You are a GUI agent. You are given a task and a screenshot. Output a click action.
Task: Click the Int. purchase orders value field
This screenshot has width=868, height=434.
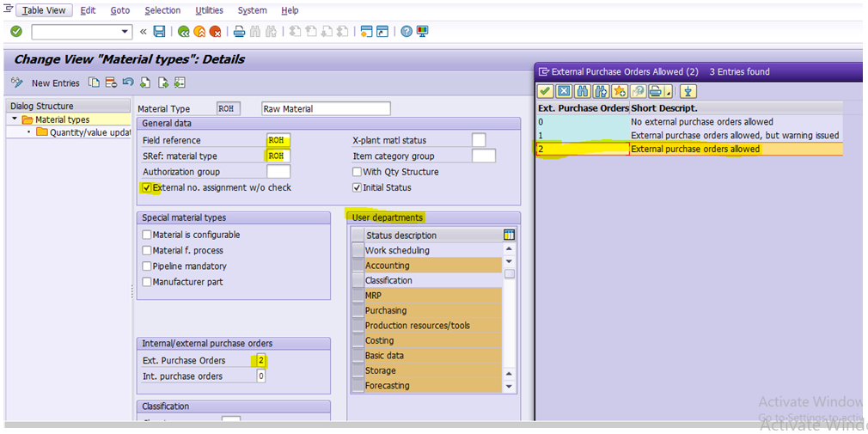(x=261, y=376)
